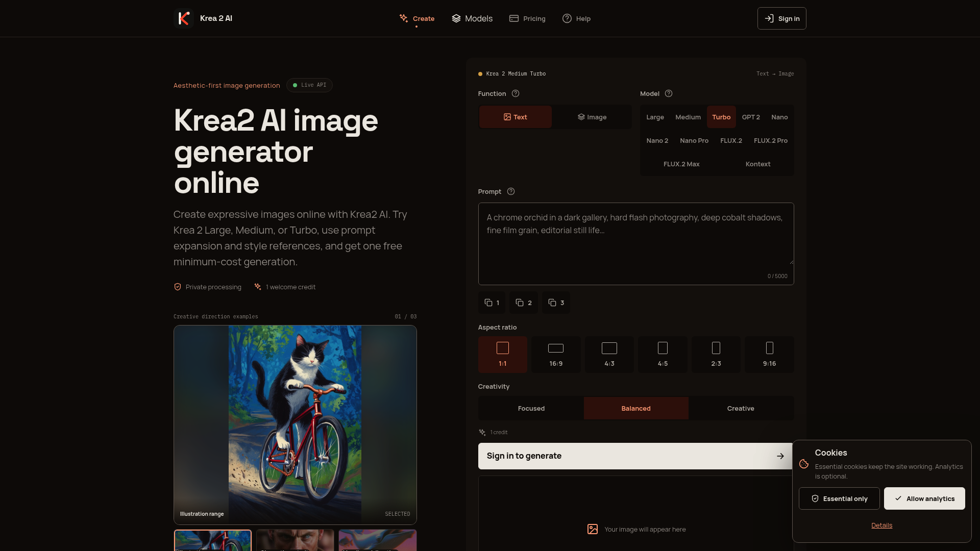Viewport: 980px width, 551px height.
Task: Choose the 9:16 aspect ratio
Action: pyautogui.click(x=769, y=354)
